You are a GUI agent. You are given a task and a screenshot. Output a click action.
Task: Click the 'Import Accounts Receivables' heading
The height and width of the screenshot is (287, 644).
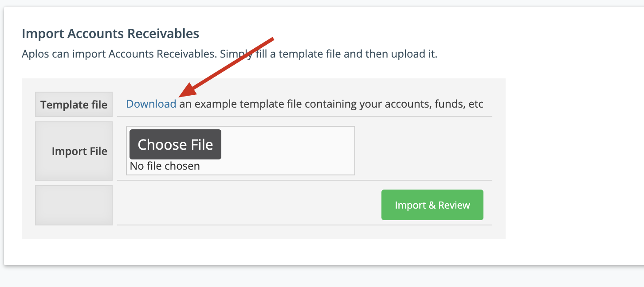110,34
